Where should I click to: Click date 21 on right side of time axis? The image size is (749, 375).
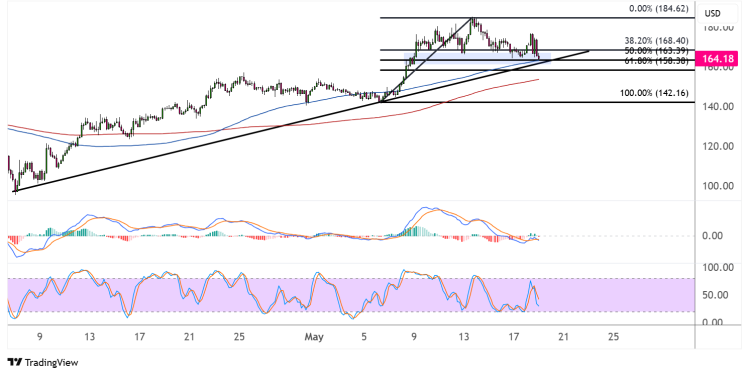coord(563,337)
